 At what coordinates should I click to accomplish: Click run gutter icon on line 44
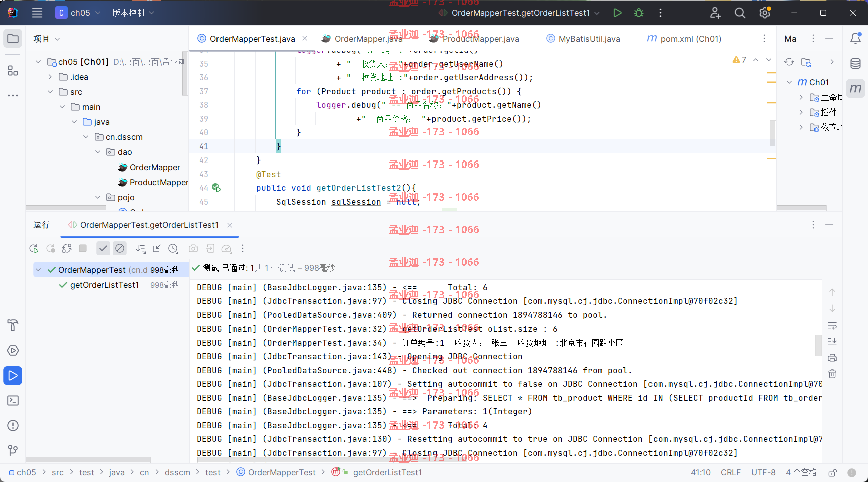pyautogui.click(x=216, y=188)
